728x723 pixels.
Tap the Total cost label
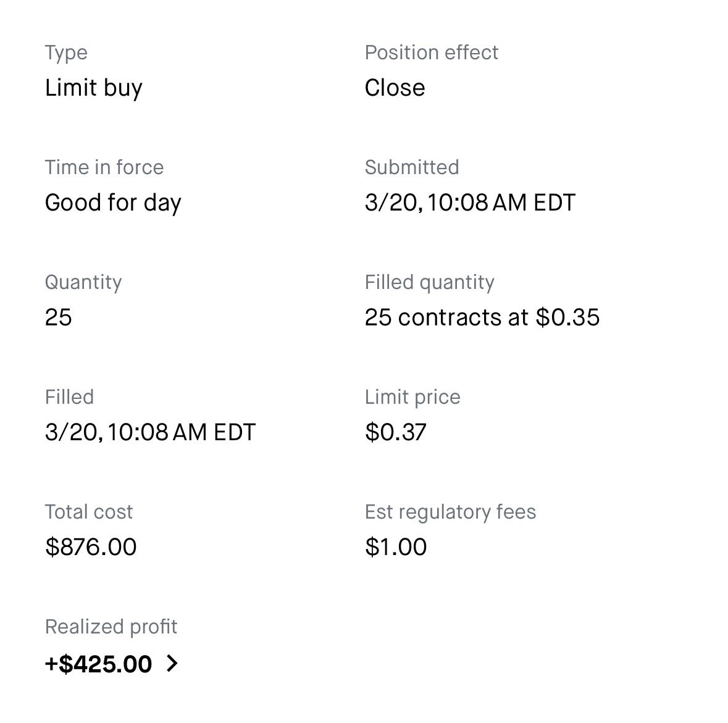[89, 512]
